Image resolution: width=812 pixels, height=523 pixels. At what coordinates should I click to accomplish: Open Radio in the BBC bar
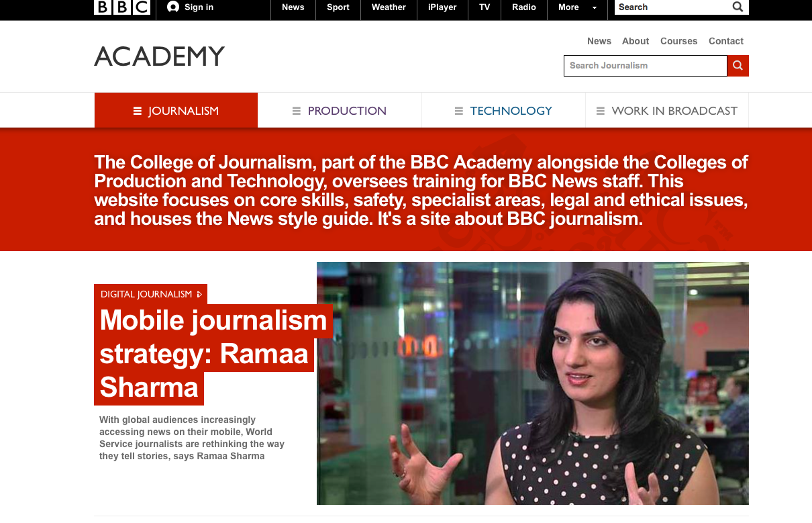524,7
